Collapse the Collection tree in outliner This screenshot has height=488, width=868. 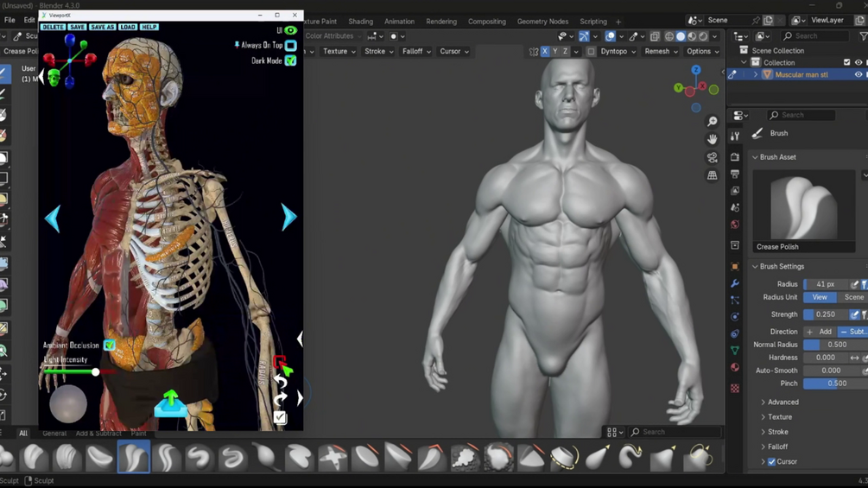744,62
